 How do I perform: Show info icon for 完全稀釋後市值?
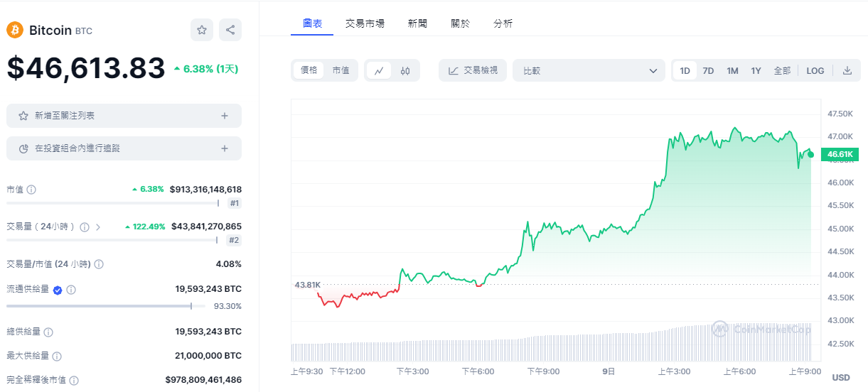(x=74, y=381)
